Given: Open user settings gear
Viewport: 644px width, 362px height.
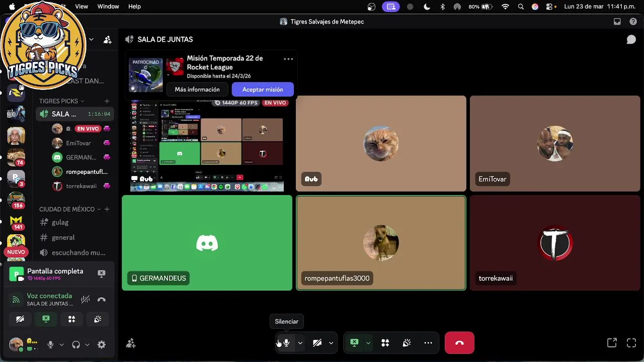Looking at the screenshot, I should pyautogui.click(x=102, y=344).
